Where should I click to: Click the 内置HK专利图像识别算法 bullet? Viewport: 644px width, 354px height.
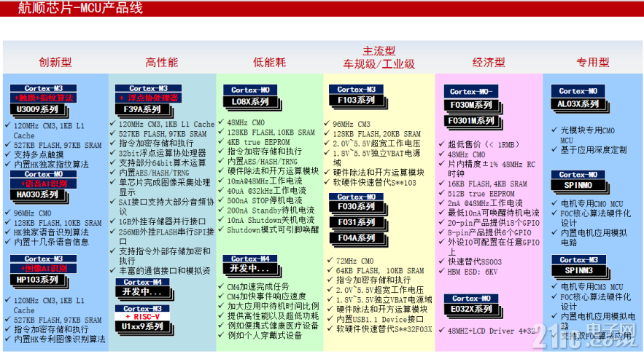(60, 339)
